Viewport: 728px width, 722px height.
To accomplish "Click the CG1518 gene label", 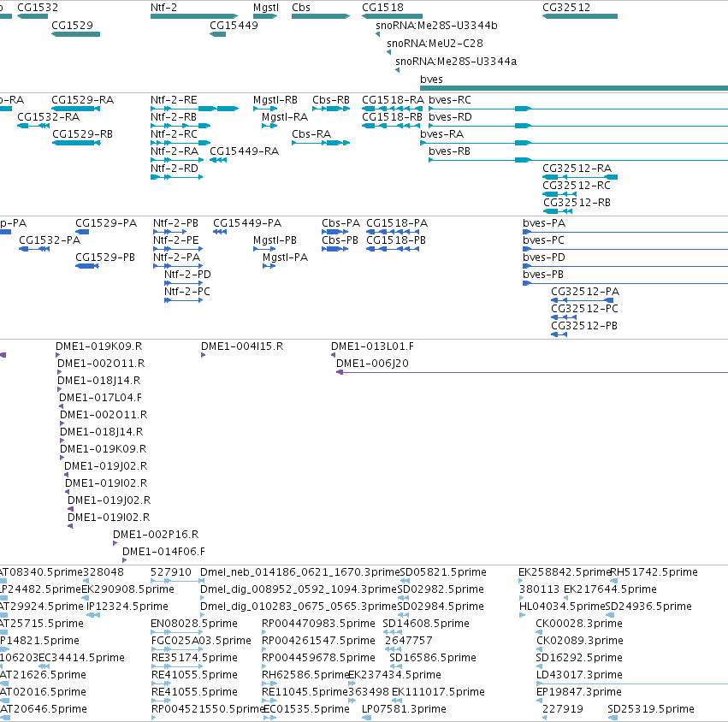I will [x=382, y=8].
